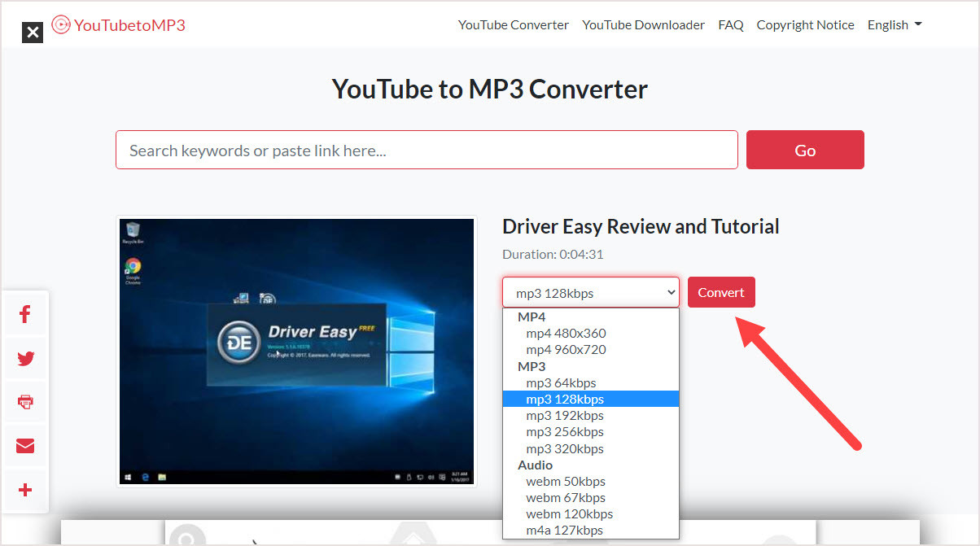Switch to the YouTube Converter page
The width and height of the screenshot is (980, 546).
(513, 24)
